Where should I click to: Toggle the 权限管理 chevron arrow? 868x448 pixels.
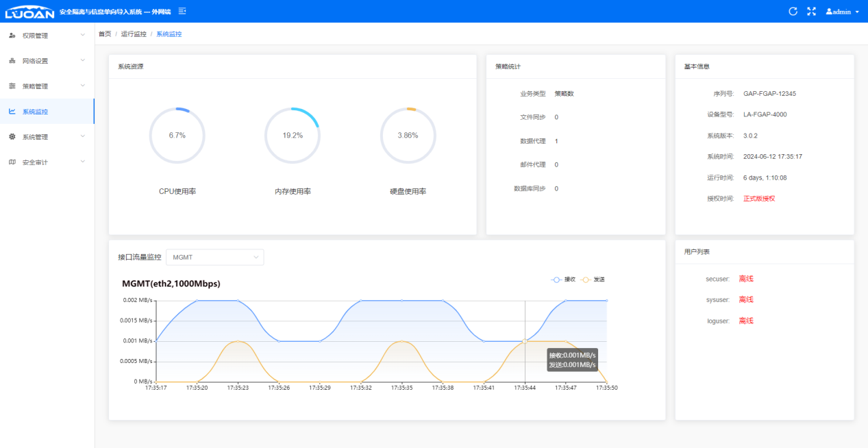point(83,35)
